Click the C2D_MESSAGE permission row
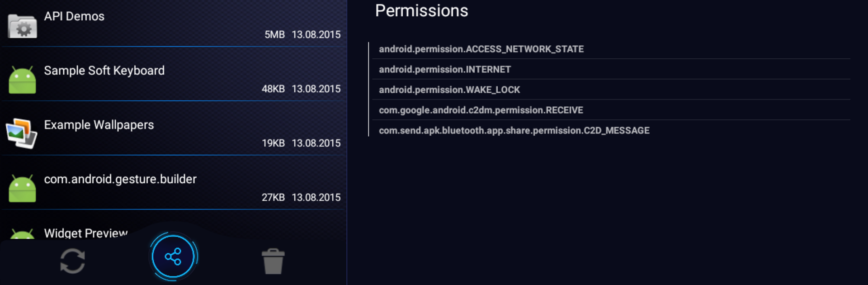The width and height of the screenshot is (868, 285). [x=514, y=130]
